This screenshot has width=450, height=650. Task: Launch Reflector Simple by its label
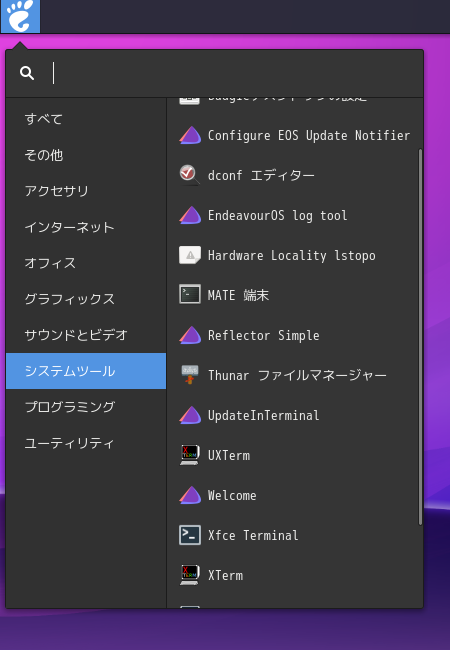coord(264,335)
